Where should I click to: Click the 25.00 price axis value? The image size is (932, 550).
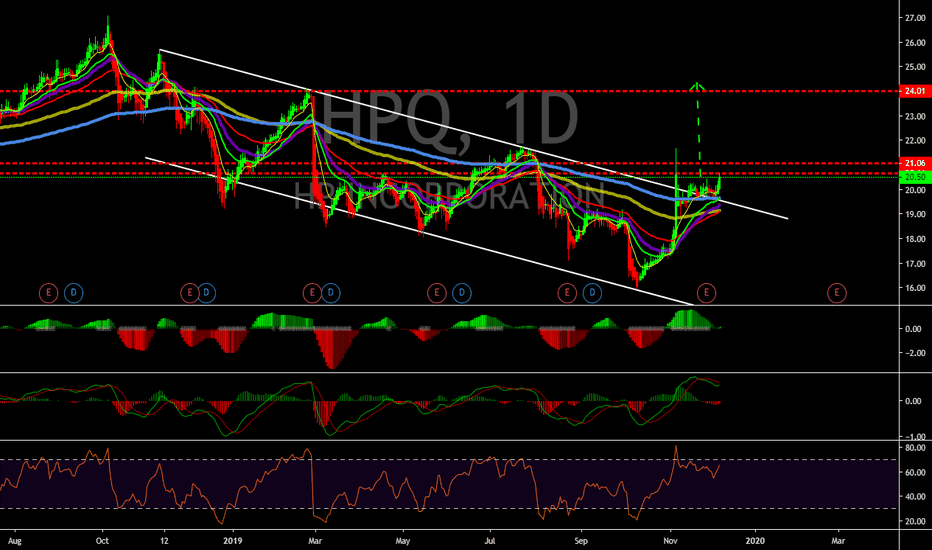pos(915,67)
